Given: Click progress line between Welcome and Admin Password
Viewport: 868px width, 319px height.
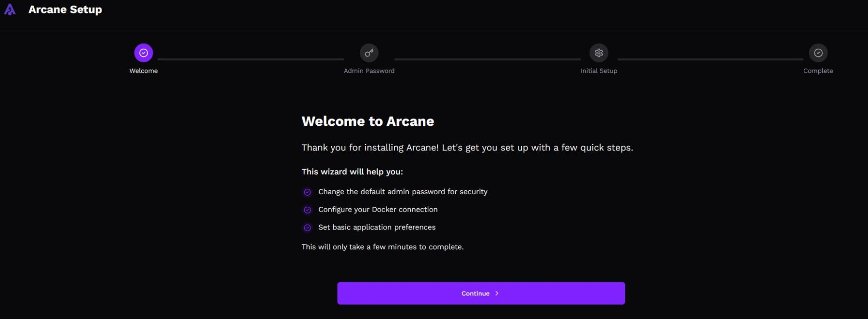Looking at the screenshot, I should click(251, 59).
